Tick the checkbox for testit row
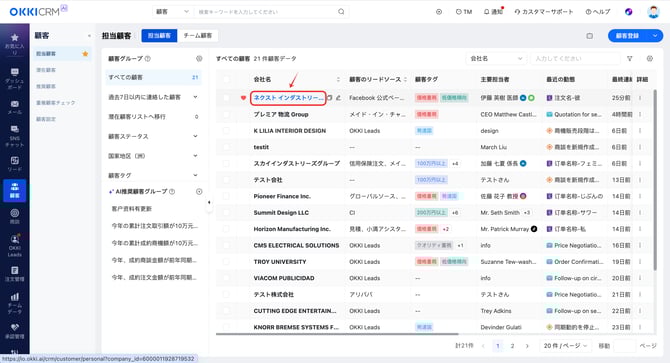The image size is (670, 363). (x=226, y=147)
